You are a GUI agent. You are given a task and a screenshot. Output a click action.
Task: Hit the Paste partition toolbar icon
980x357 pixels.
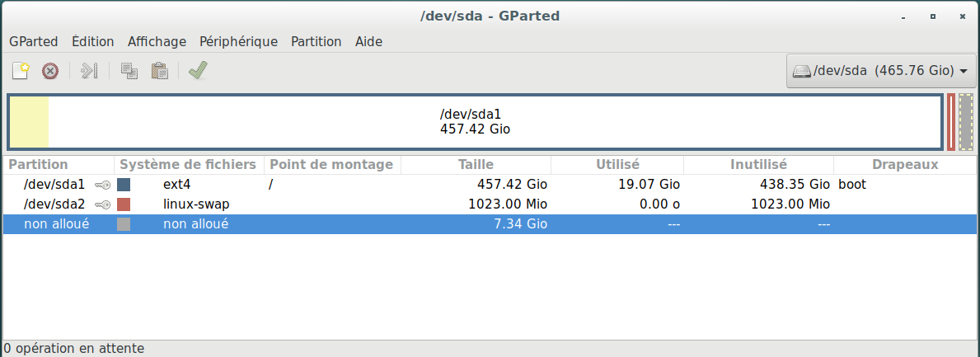click(160, 71)
